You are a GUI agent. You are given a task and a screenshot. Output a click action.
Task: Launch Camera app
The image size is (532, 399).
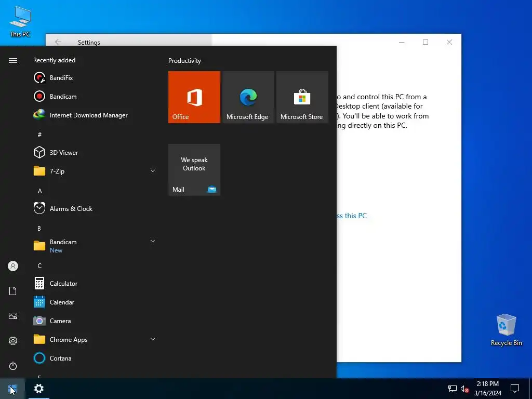click(x=95, y=321)
